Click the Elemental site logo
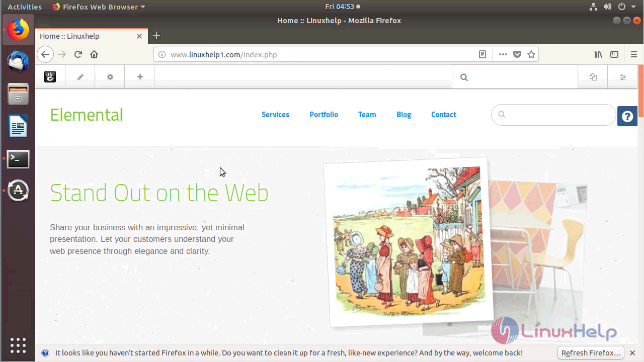Image resolution: width=644 pixels, height=362 pixels. click(x=86, y=115)
